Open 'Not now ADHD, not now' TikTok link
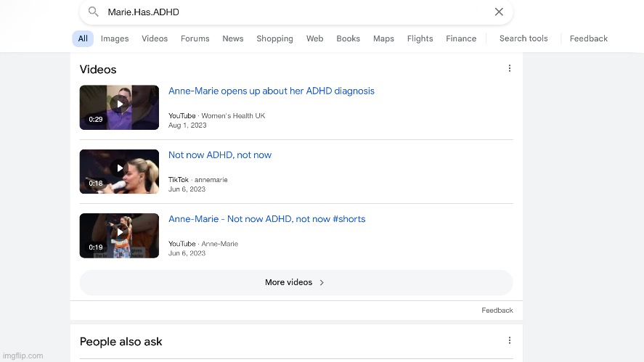Image resolution: width=644 pixels, height=362 pixels. (220, 155)
